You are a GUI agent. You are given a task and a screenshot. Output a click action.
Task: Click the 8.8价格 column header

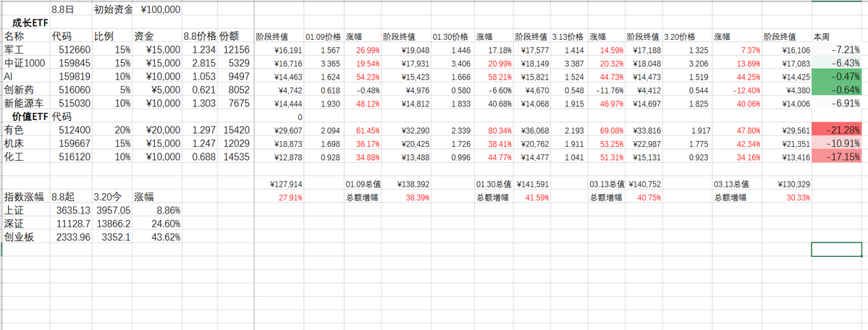[x=200, y=36]
